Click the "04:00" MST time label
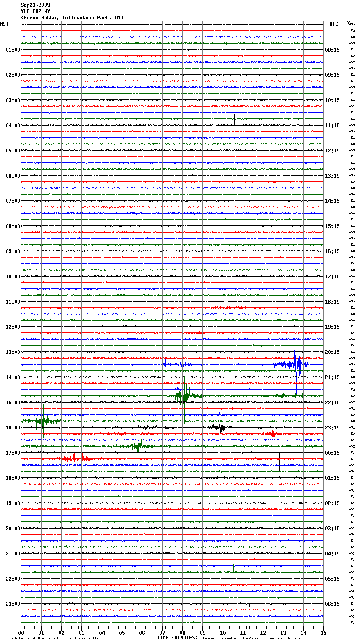The height and width of the screenshot is (644, 357). (13, 126)
